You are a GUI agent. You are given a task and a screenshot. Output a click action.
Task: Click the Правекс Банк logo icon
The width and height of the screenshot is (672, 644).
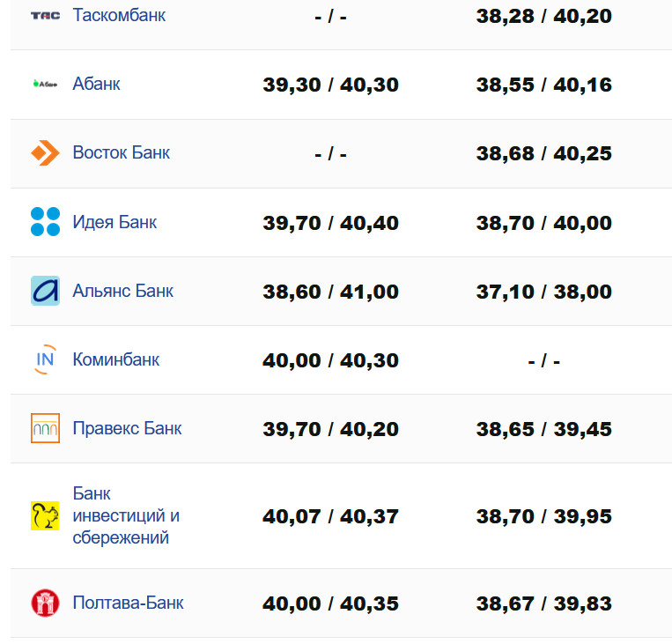pyautogui.click(x=45, y=428)
